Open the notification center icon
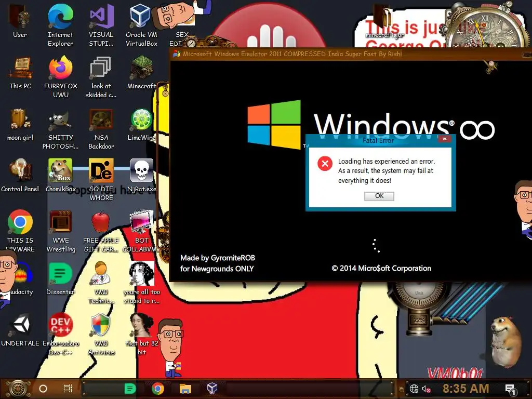This screenshot has height=399, width=532. tap(510, 390)
